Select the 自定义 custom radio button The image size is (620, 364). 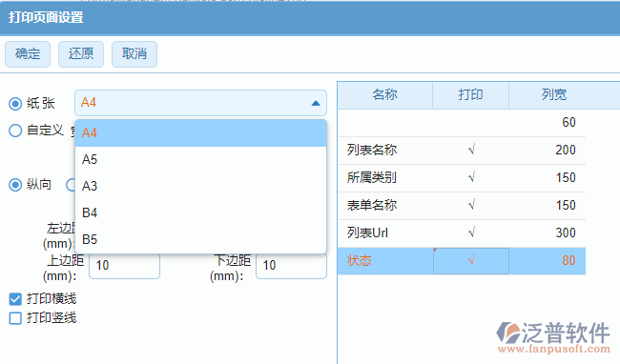pos(15,131)
